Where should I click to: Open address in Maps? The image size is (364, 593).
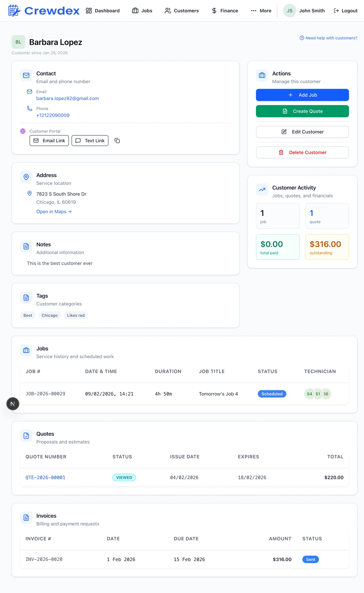coord(54,212)
